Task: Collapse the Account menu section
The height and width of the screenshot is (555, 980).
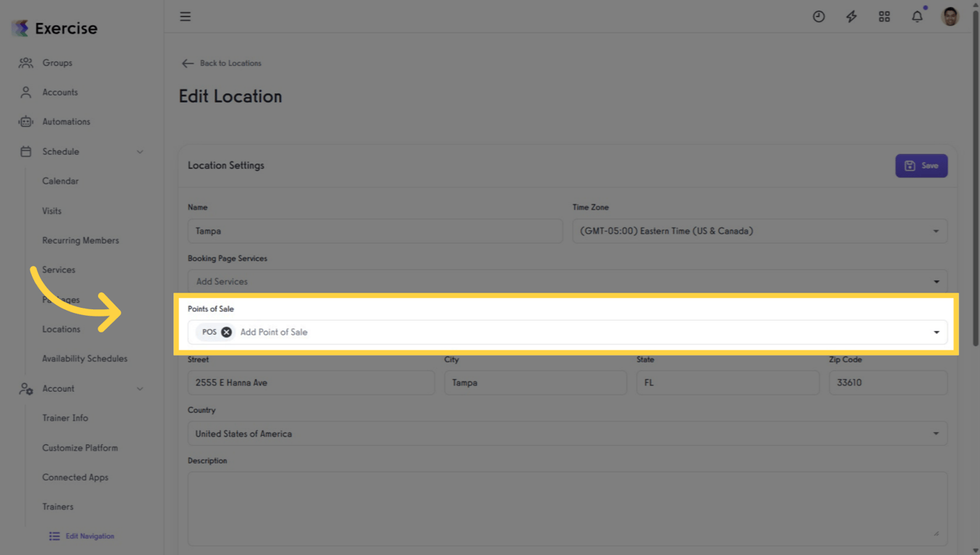Action: (139, 389)
